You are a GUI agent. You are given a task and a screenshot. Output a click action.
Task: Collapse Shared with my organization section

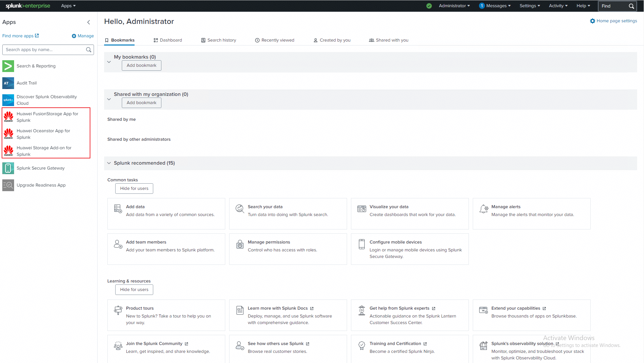pyautogui.click(x=109, y=99)
